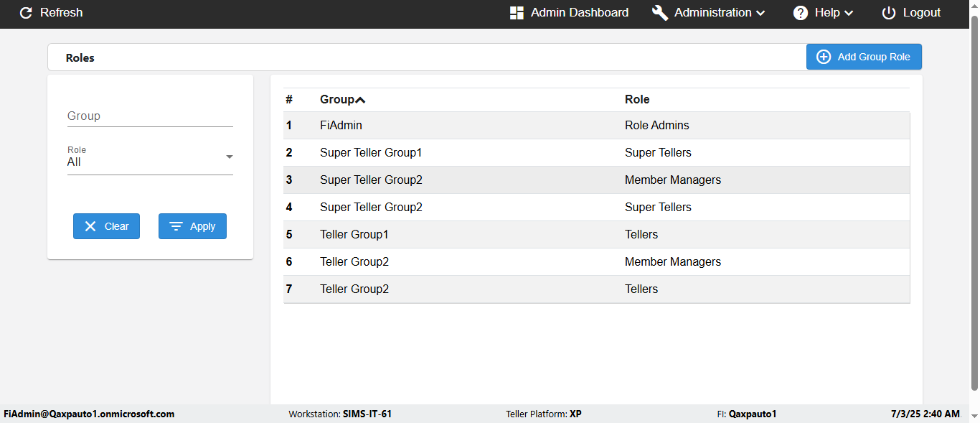Click the Role column header
Viewport: 980px width, 423px height.
[x=637, y=100]
